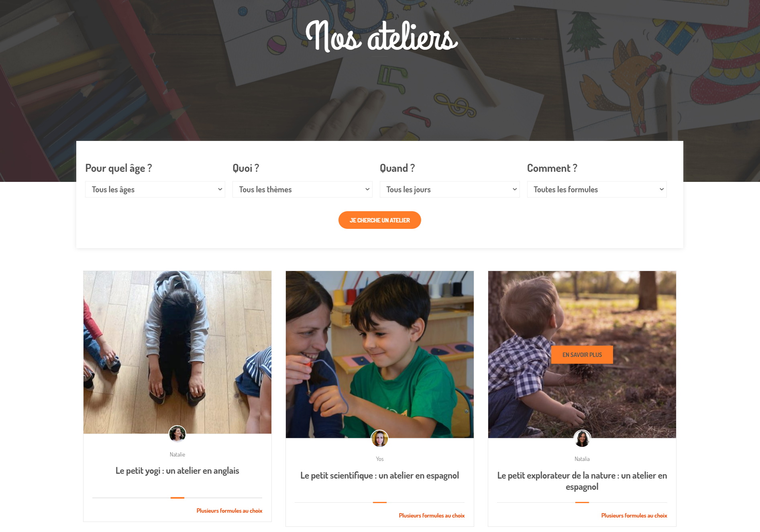The image size is (760, 532).
Task: Open the nature explorer photo thumbnail
Action: coord(582,355)
